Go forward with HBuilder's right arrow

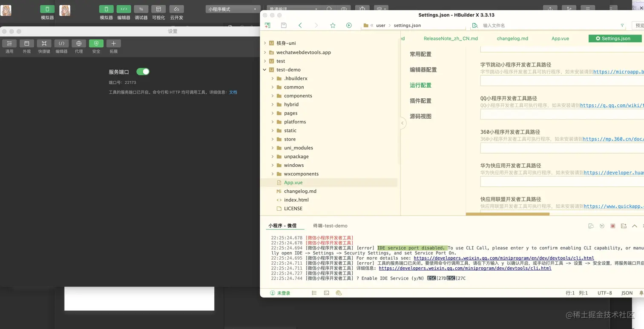(x=316, y=26)
